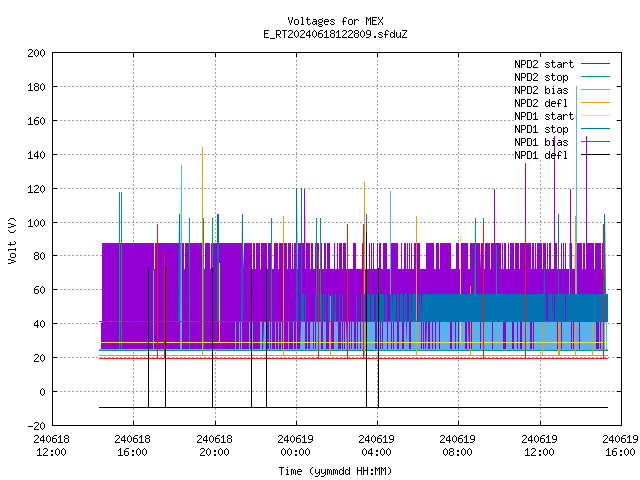Click the -20 y-axis tick label
Image resolution: width=640 pixels, height=480 pixels.
[36, 426]
